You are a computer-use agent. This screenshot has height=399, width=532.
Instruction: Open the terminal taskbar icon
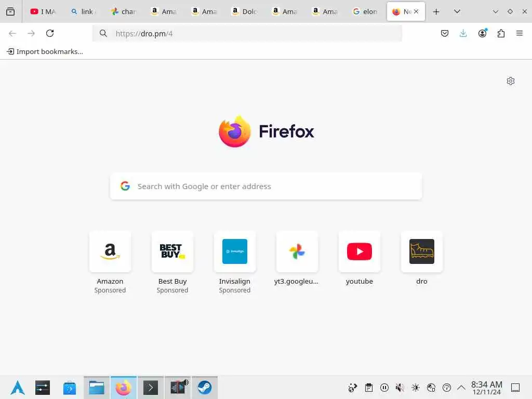tap(151, 388)
